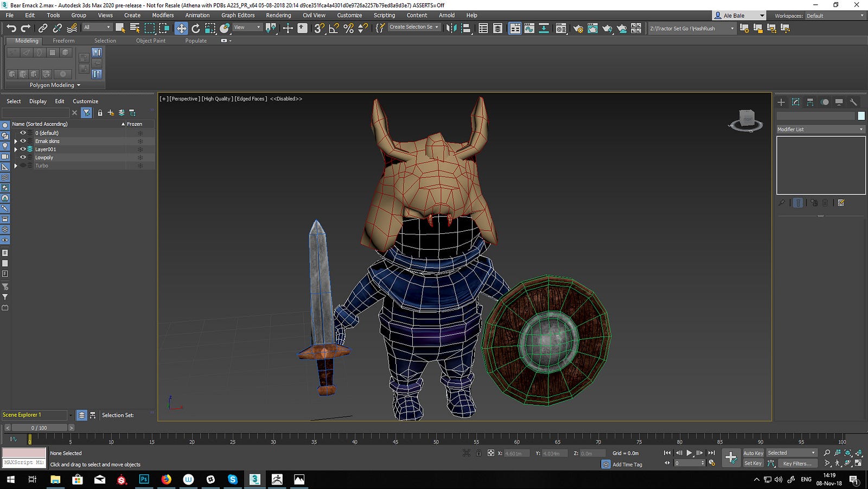The image size is (868, 489).
Task: Click the Scene Explorer search field
Action: (x=36, y=113)
